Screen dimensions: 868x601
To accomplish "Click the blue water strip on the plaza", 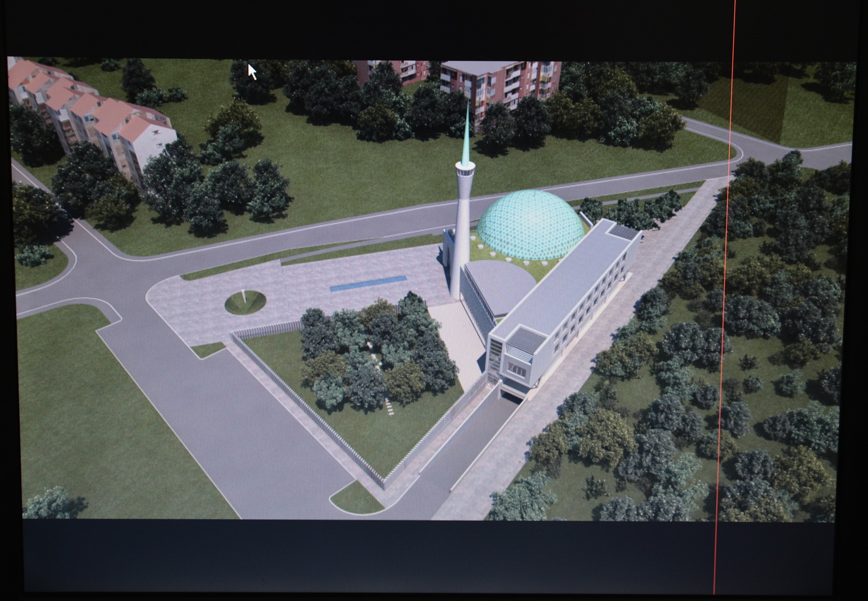I will click(368, 283).
